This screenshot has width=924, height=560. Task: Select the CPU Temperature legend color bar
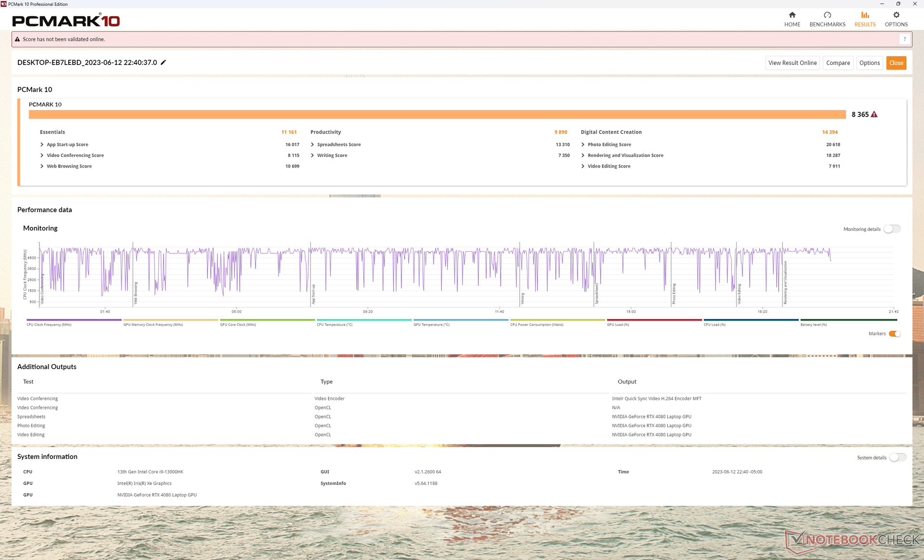(x=364, y=320)
